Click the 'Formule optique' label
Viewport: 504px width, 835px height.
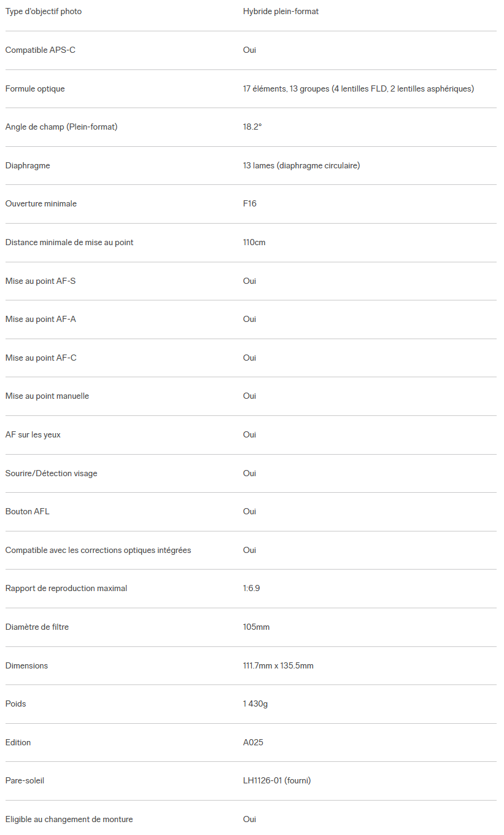[x=35, y=88]
